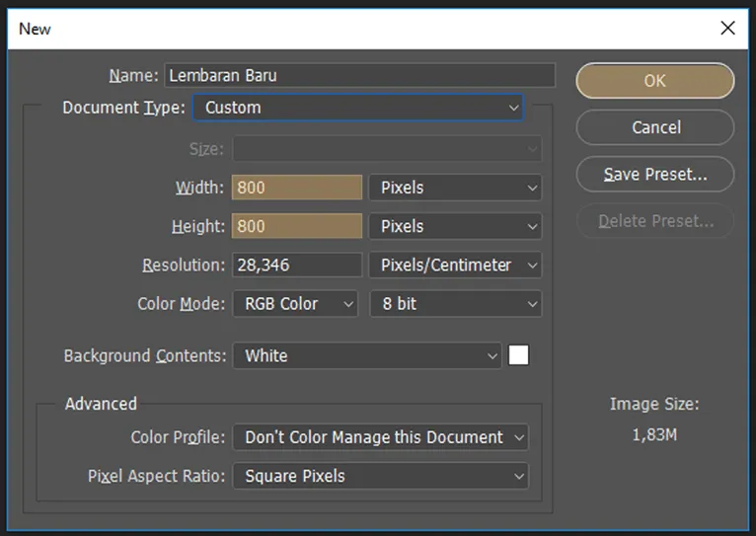Click the Pixel Aspect Ratio label
Screen dimensions: 756x536
tap(157, 476)
